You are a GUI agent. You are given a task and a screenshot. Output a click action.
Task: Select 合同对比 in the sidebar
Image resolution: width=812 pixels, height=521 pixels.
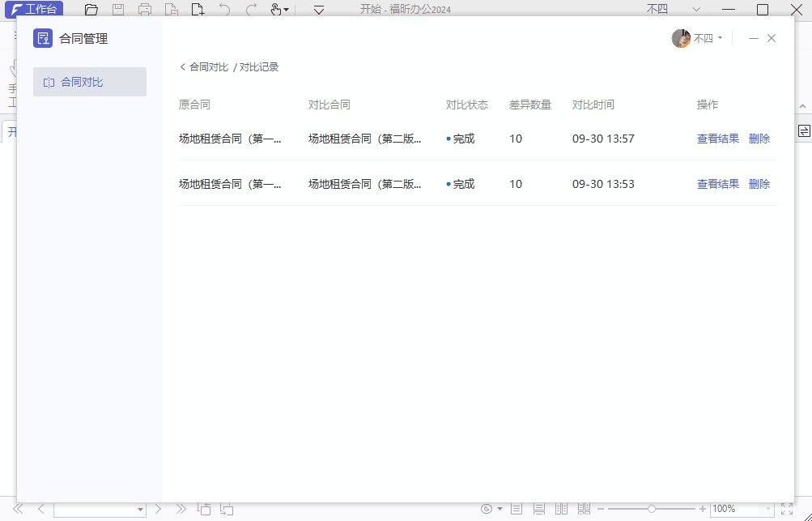coord(89,82)
